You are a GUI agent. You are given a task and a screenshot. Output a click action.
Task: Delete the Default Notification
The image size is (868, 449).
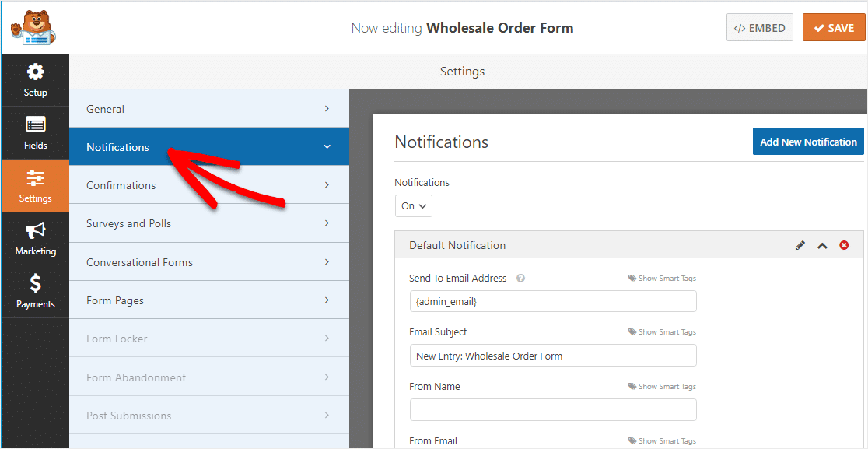pyautogui.click(x=844, y=245)
